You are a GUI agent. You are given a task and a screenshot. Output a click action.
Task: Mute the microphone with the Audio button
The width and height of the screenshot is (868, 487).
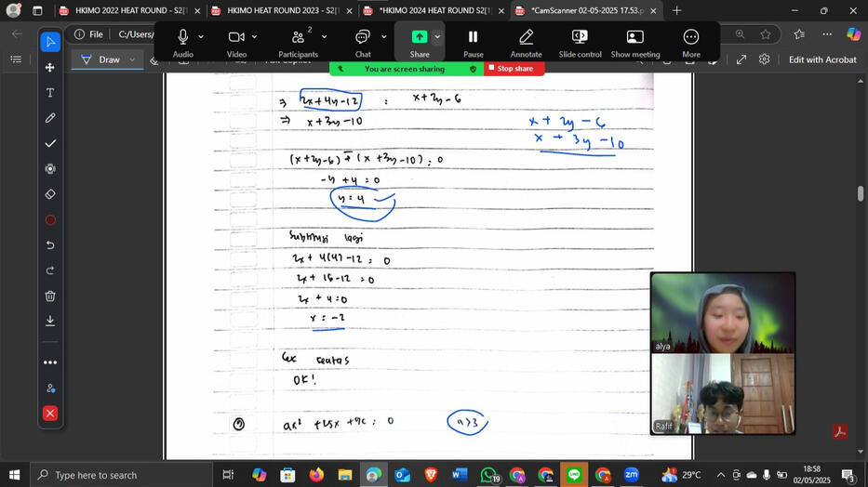click(x=182, y=42)
